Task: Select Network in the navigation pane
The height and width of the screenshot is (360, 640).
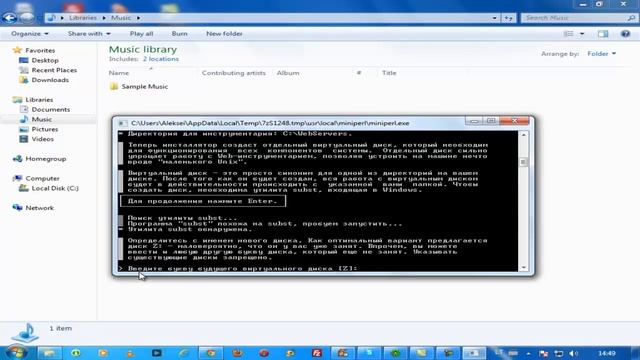Action: [x=40, y=208]
